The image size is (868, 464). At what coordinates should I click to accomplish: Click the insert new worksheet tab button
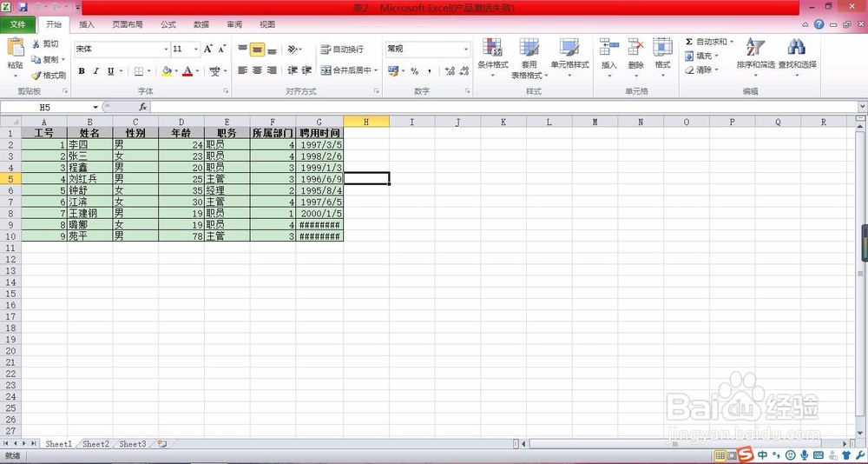(161, 444)
